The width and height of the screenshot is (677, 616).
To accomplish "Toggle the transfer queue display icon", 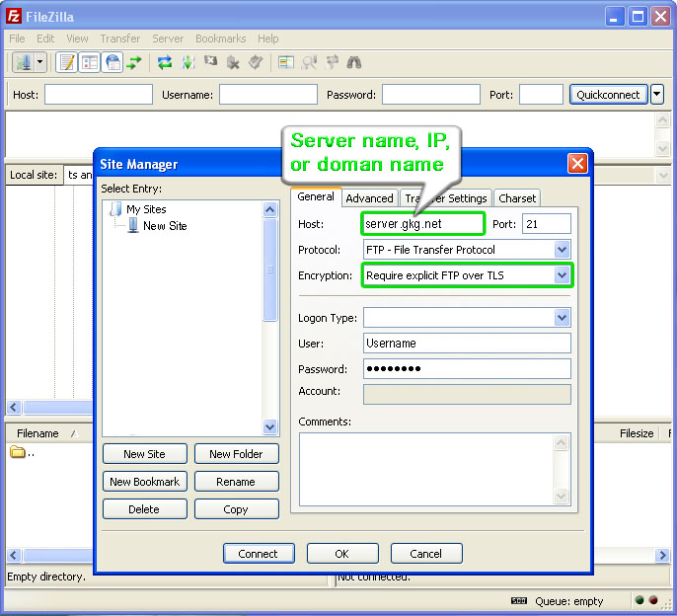I will [x=134, y=62].
